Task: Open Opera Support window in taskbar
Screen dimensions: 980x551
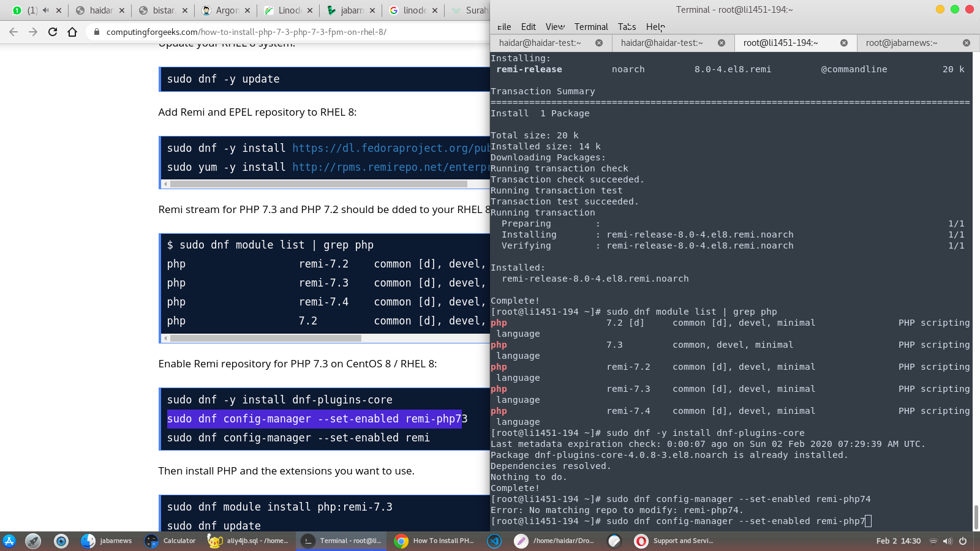Action: click(674, 541)
